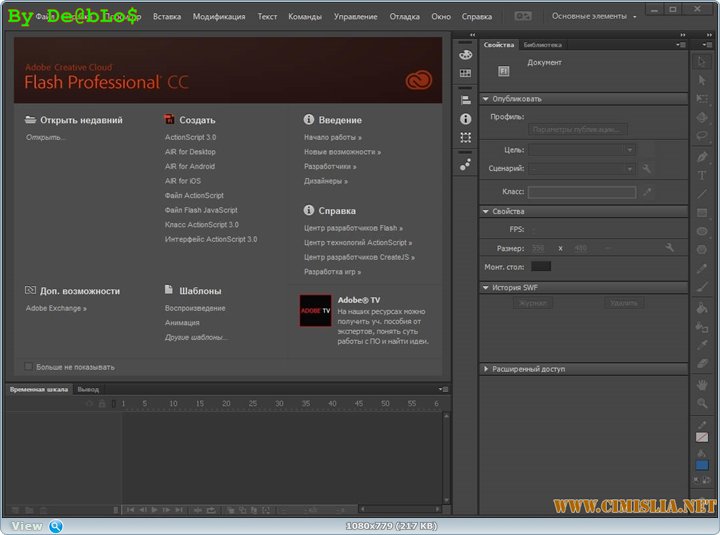Pick the Lasso tool
The height and width of the screenshot is (535, 720).
click(x=702, y=137)
